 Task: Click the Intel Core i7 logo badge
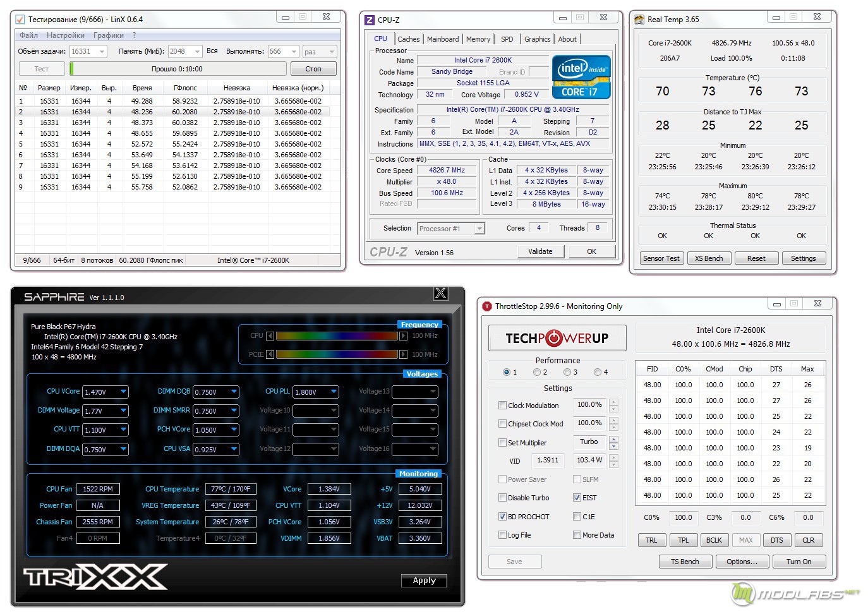coord(581,77)
